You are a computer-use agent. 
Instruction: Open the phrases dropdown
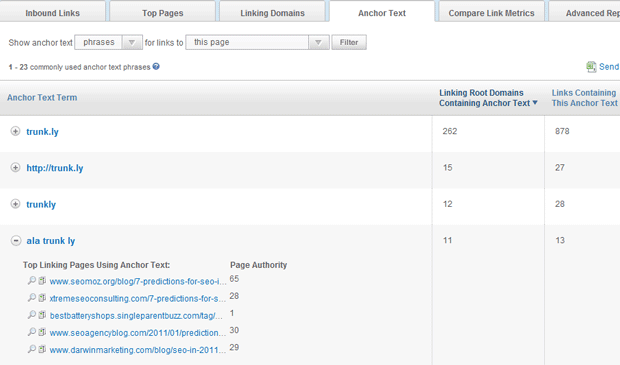(132, 42)
